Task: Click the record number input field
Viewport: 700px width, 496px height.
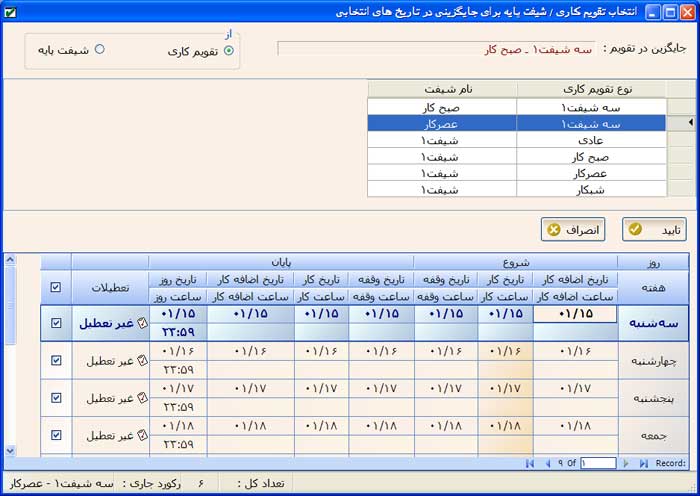Action: (597, 463)
